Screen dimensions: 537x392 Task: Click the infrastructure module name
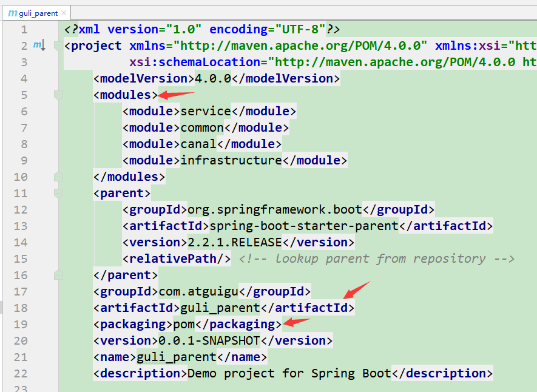231,160
